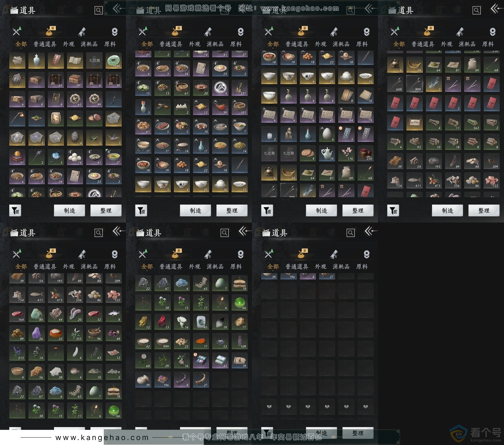Screen dimensions: 504x445
Task: Click 整理 button in third top panel
Action: [358, 210]
